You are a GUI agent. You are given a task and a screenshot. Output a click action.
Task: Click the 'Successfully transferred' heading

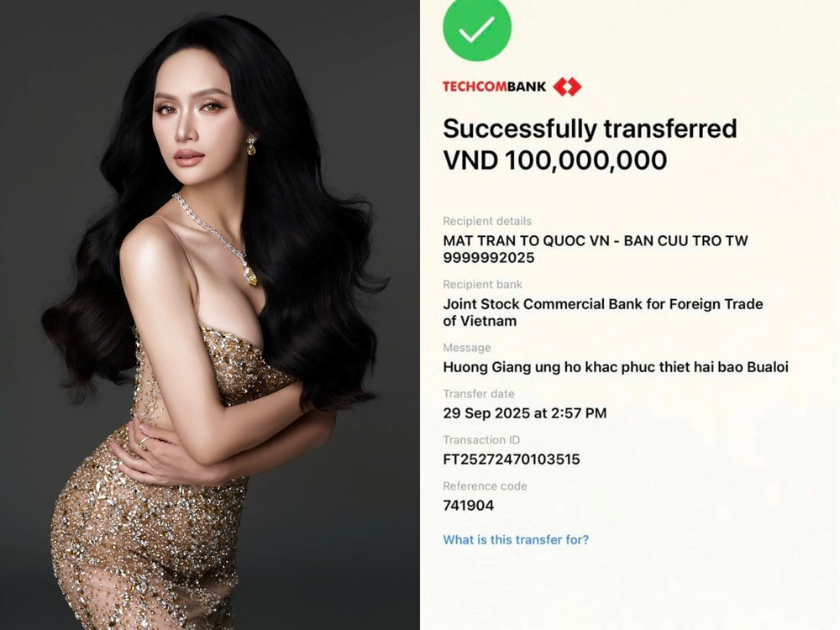coord(590,129)
